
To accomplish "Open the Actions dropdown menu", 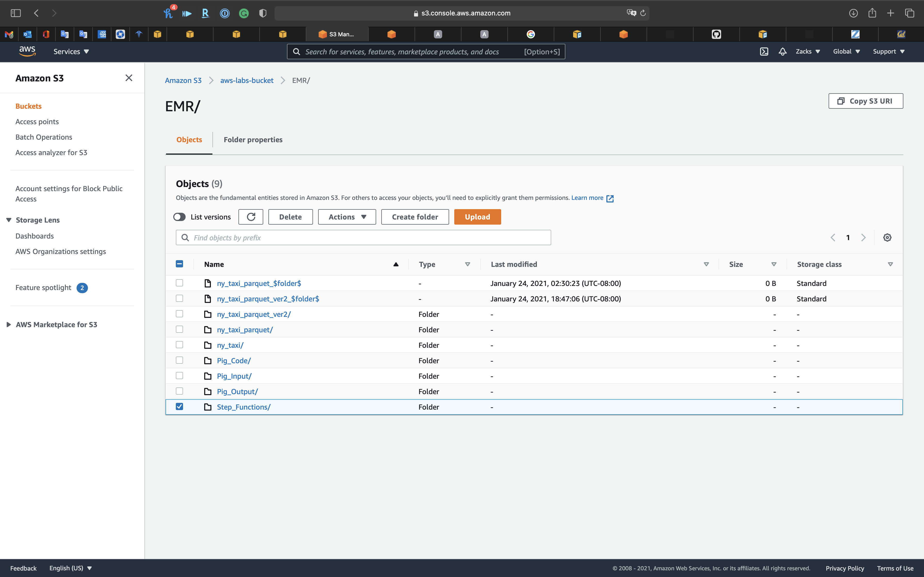I will point(347,217).
